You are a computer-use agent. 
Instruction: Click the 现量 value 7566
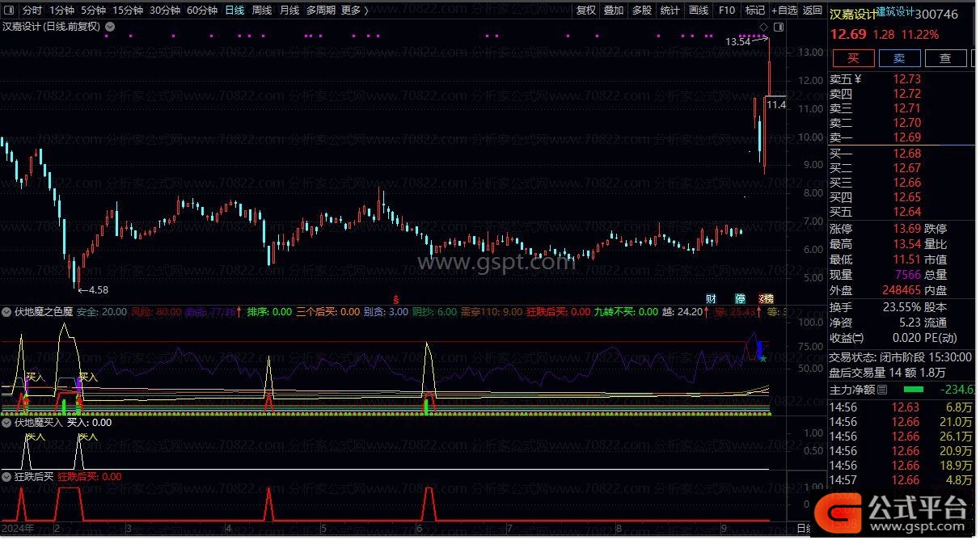908,274
